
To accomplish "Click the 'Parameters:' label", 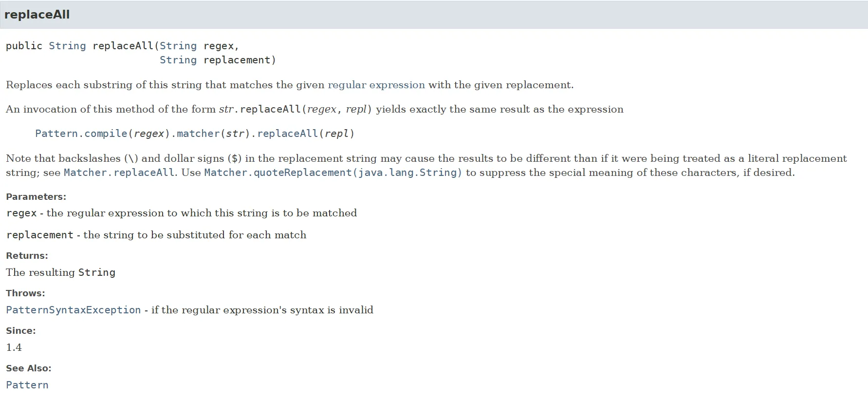I will 36,197.
